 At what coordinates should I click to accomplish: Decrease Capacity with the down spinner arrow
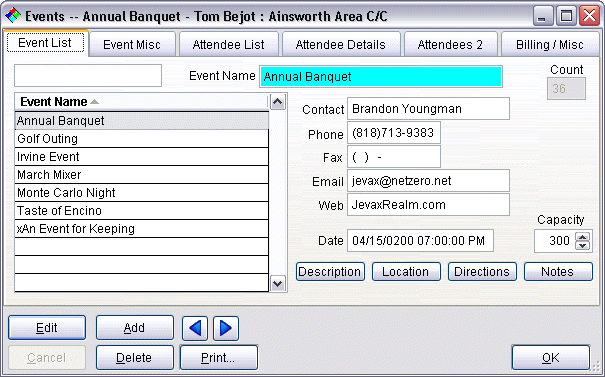[583, 245]
